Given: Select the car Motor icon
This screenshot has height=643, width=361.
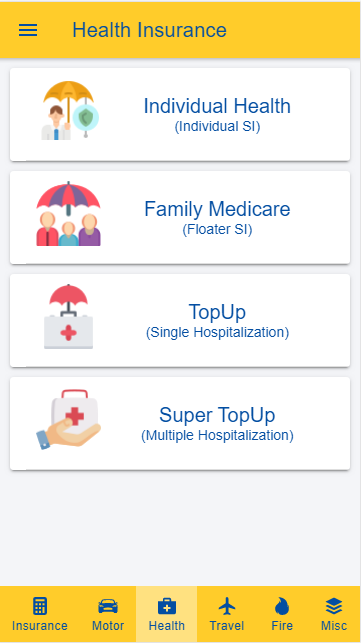Looking at the screenshot, I should [108, 606].
